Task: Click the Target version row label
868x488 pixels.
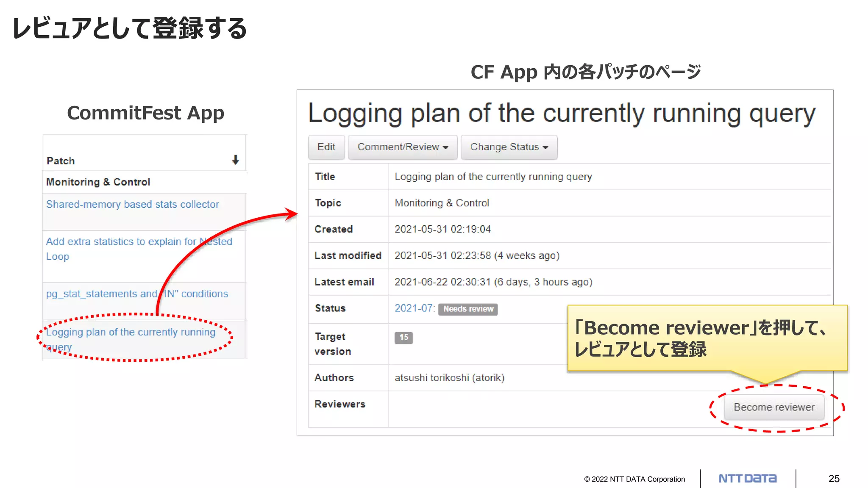Action: point(333,344)
